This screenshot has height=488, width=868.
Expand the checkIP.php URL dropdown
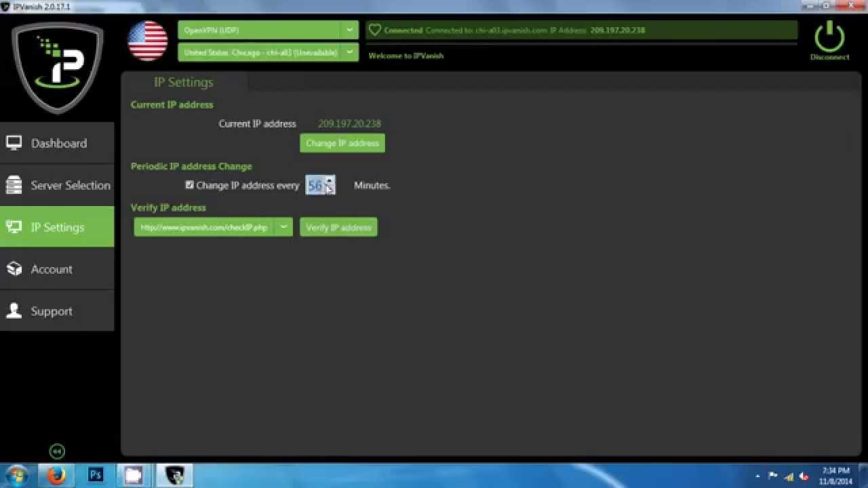[283, 227]
